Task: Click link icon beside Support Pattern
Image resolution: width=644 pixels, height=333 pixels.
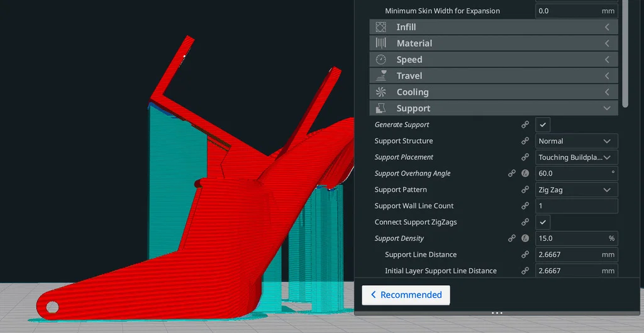Action: (525, 189)
